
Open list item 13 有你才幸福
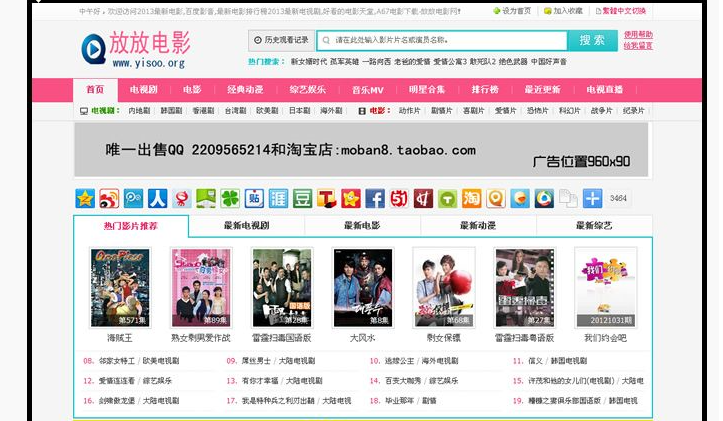pos(260,381)
